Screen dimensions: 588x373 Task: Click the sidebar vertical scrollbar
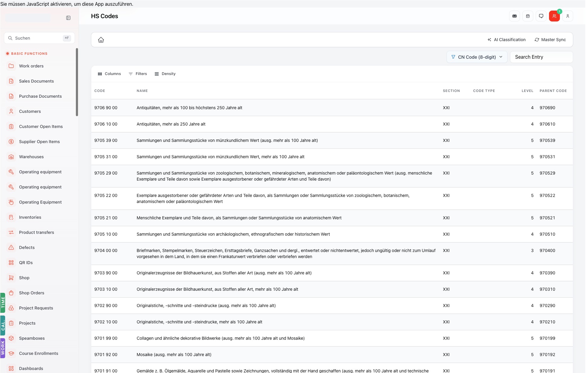[77, 82]
